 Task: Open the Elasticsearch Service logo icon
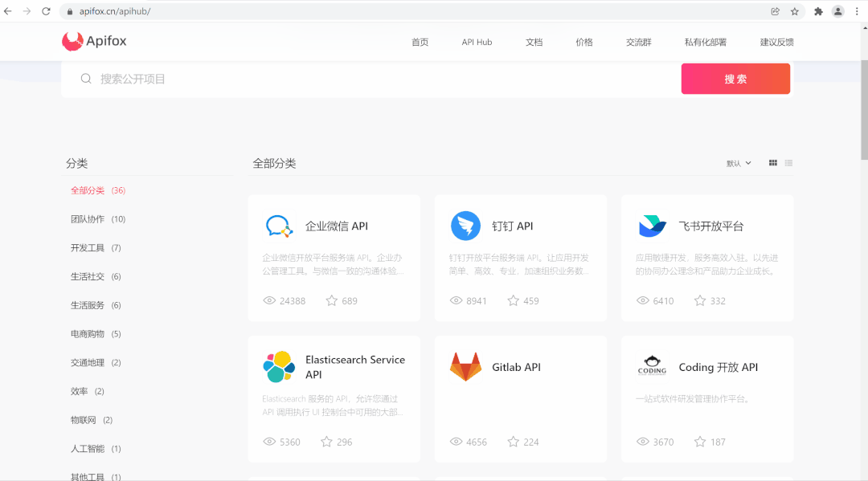click(x=279, y=366)
